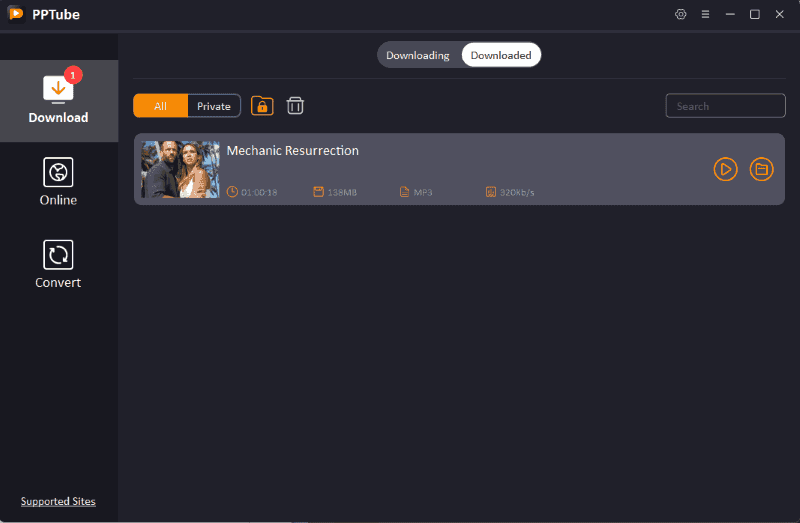Open the Convert section
This screenshot has width=800, height=523.
click(58, 264)
